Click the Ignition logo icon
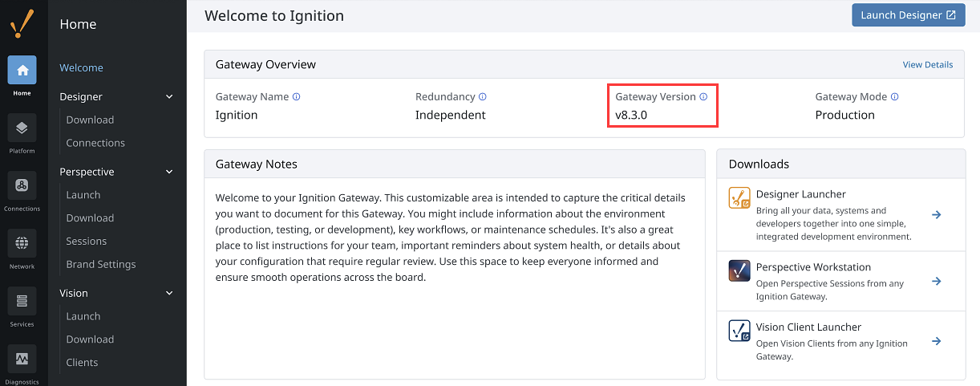This screenshot has width=980, height=386. (22, 24)
